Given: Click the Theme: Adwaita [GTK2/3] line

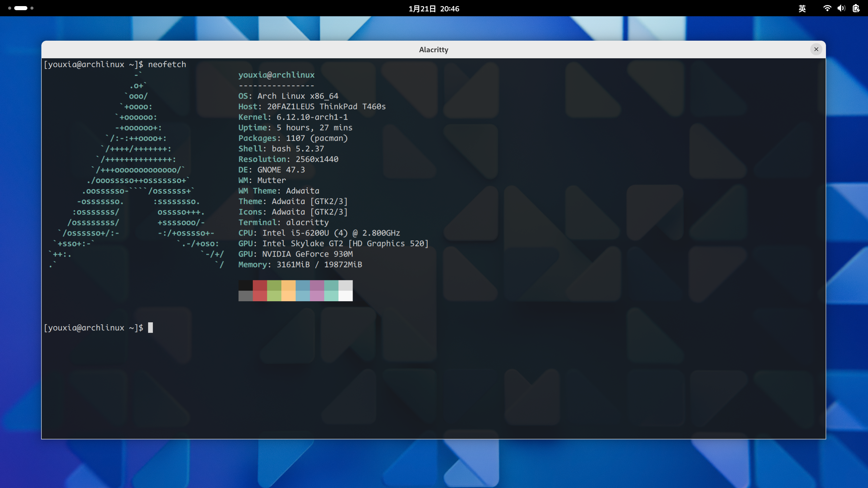Looking at the screenshot, I should [293, 201].
